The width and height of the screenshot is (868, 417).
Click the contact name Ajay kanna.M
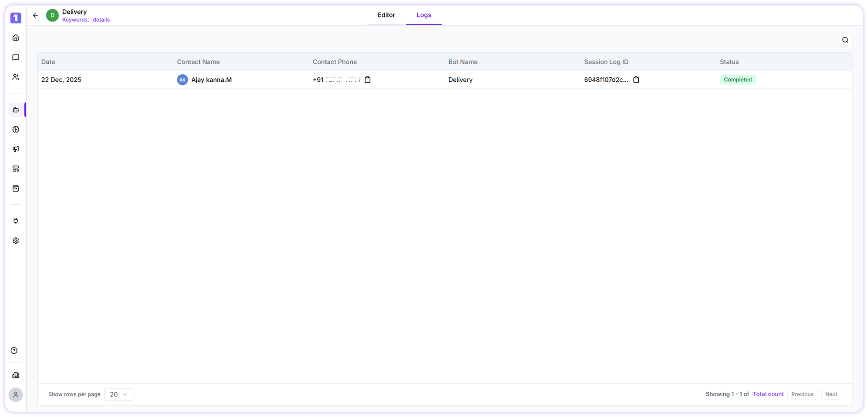(211, 80)
